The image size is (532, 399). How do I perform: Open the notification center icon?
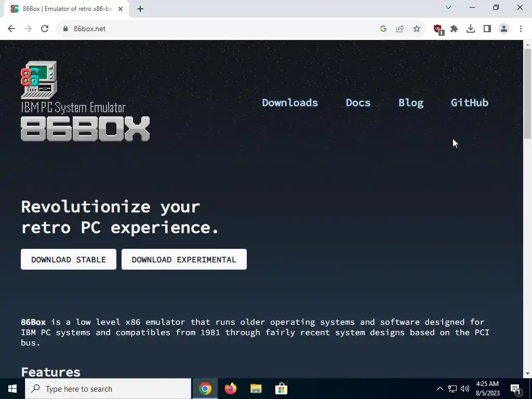(x=515, y=389)
